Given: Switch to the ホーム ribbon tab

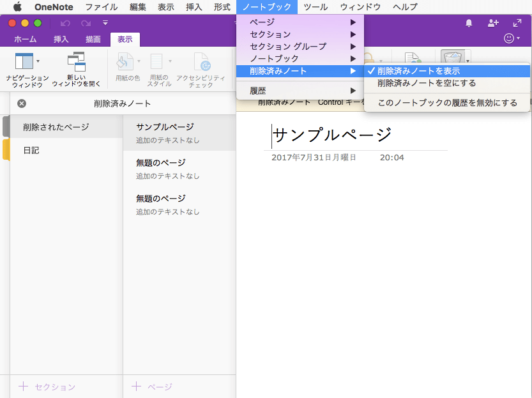Looking at the screenshot, I should [26, 40].
